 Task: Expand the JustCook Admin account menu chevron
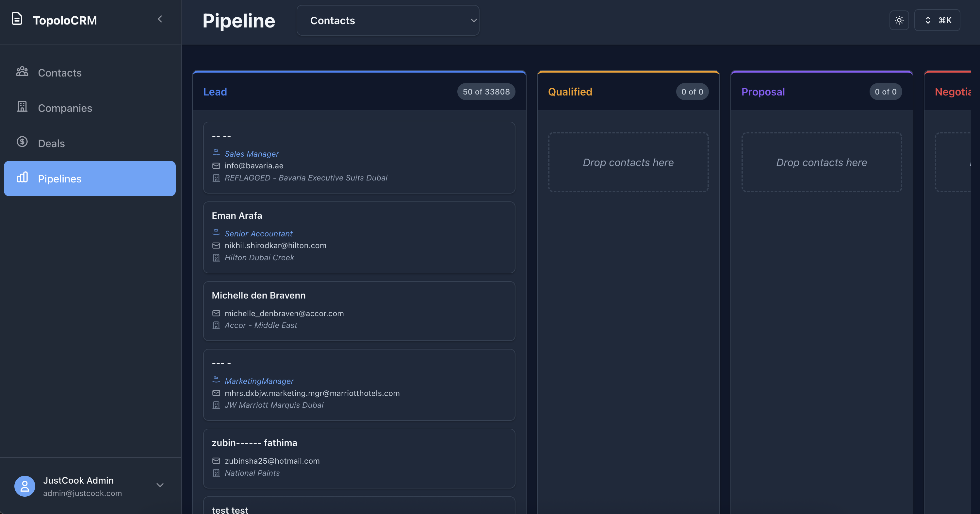point(160,486)
